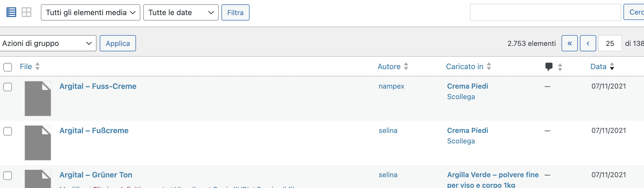This screenshot has width=644, height=188.
Task: Click sort arrows next to File column
Action: click(x=38, y=66)
